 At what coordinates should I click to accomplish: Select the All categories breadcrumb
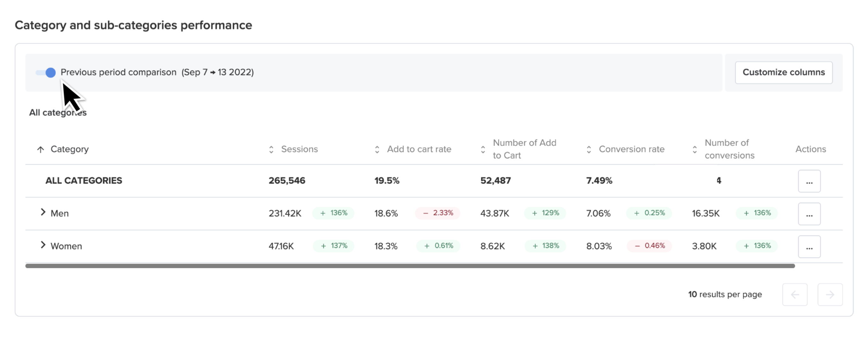pos(58,113)
